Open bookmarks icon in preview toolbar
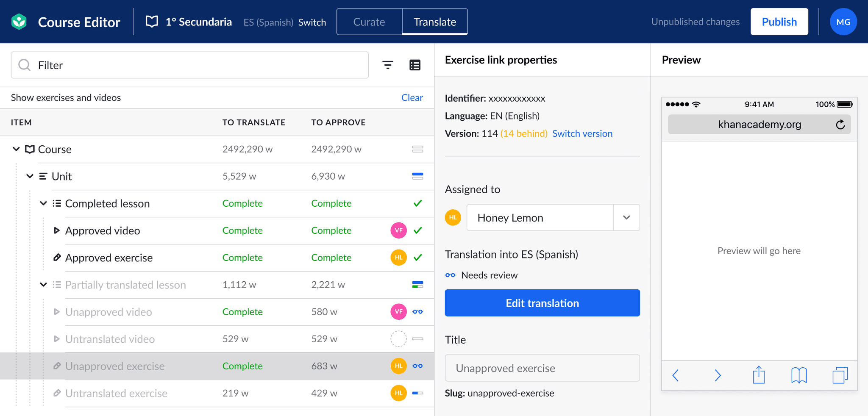 coord(799,375)
